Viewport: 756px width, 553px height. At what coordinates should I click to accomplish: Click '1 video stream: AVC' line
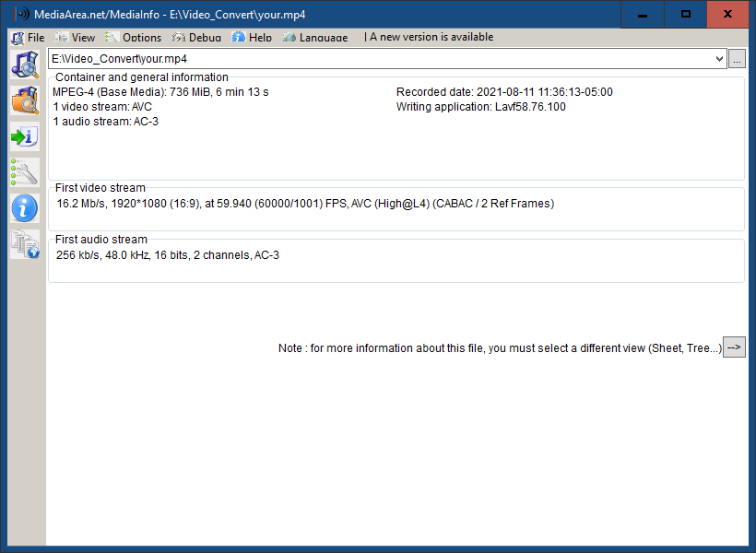pos(102,107)
